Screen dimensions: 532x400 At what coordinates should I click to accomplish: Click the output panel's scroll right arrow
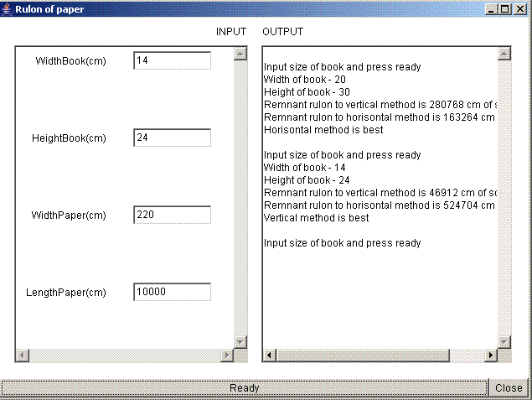click(x=490, y=356)
